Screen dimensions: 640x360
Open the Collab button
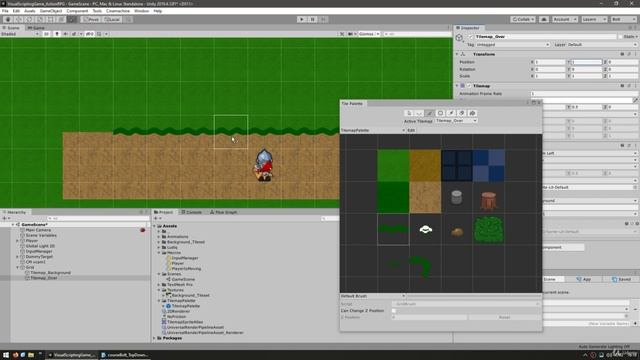click(x=523, y=19)
